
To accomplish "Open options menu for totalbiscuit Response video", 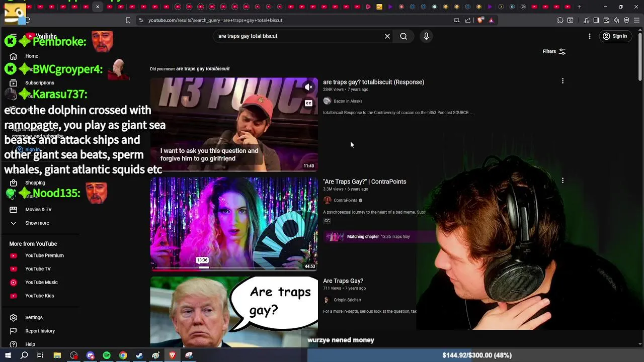I will coord(562,80).
